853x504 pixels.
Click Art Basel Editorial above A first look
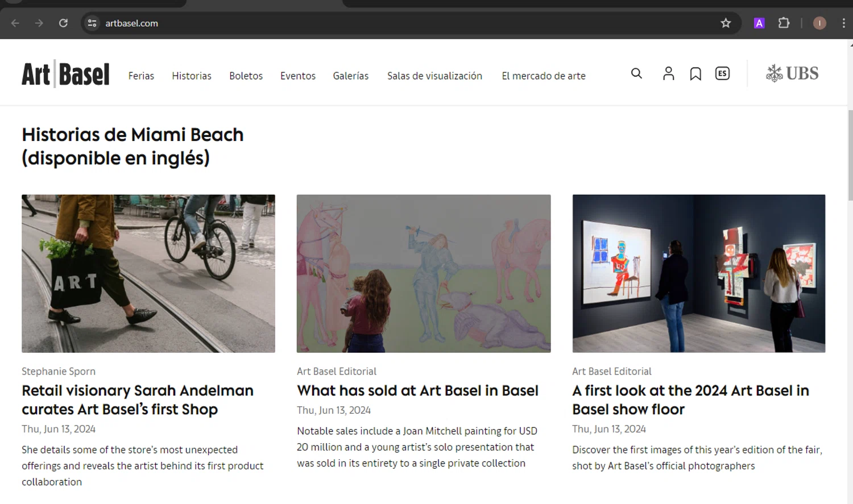coord(612,371)
